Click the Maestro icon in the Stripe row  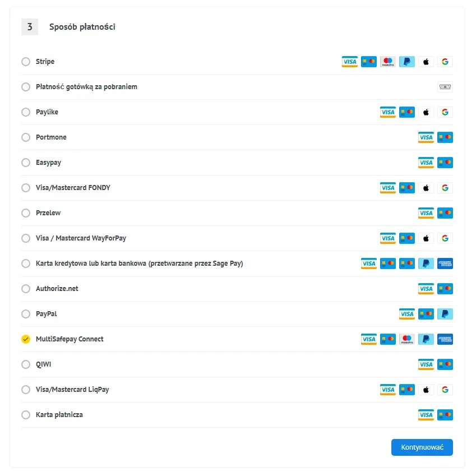tap(388, 62)
